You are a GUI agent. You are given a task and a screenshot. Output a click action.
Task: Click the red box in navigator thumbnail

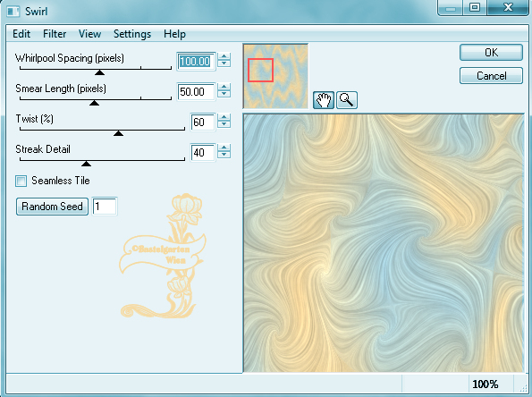point(260,71)
